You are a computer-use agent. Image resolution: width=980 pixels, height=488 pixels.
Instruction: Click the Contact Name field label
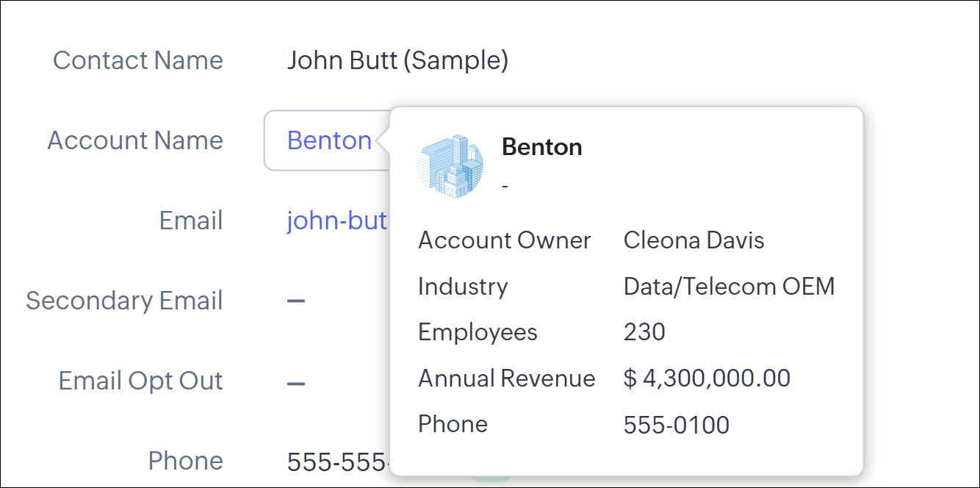(x=138, y=60)
